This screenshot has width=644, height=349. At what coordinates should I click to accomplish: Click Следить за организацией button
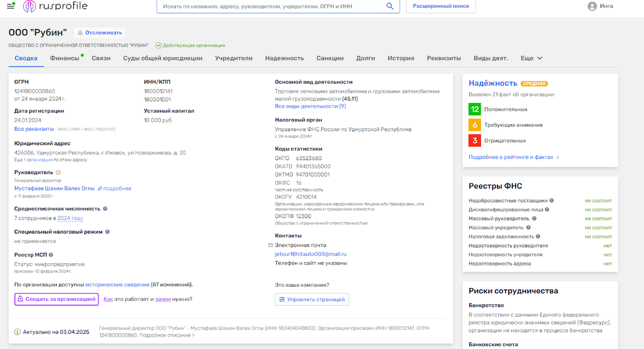pyautogui.click(x=56, y=299)
